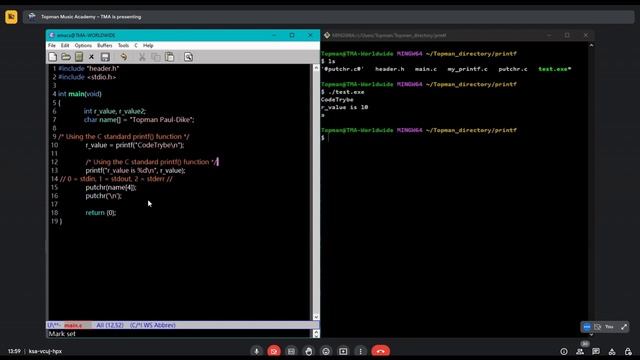Click Emacs Open File folder icon

coord(66,57)
